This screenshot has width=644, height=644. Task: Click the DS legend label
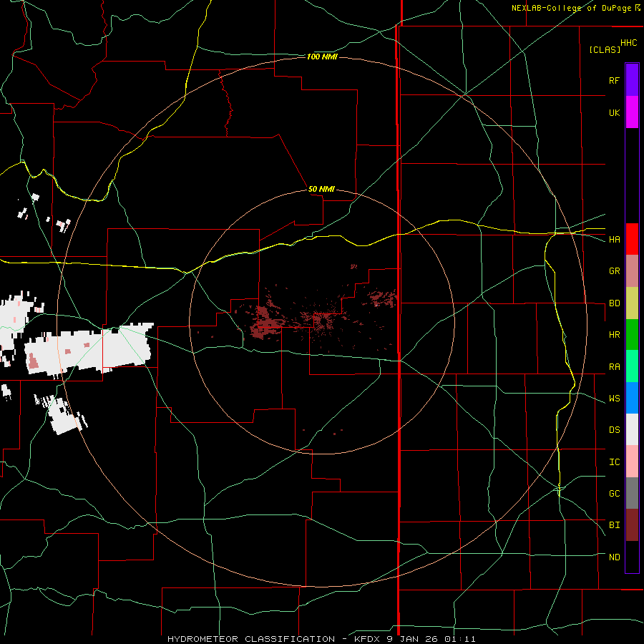click(x=614, y=430)
